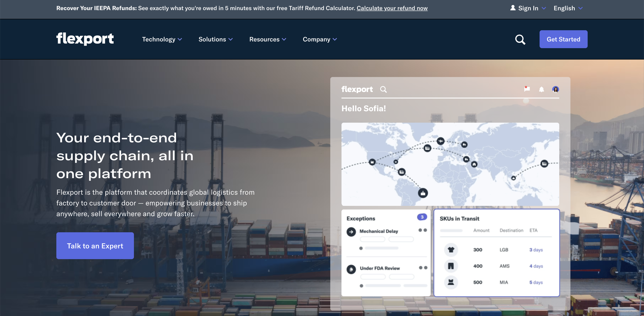Click the 'Mechanical Delay' exception label
The height and width of the screenshot is (316, 644).
pos(379,231)
